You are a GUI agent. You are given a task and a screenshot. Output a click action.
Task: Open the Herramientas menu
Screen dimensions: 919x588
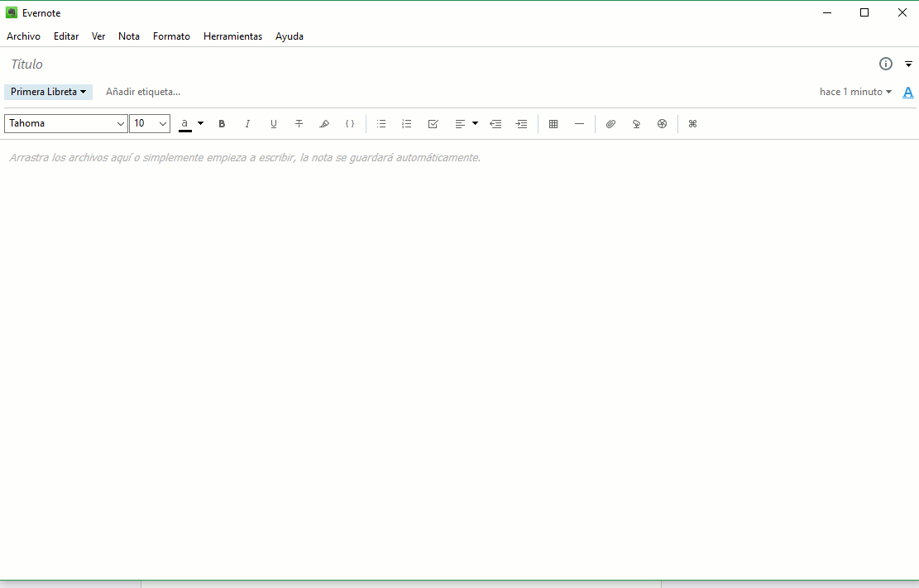232,36
